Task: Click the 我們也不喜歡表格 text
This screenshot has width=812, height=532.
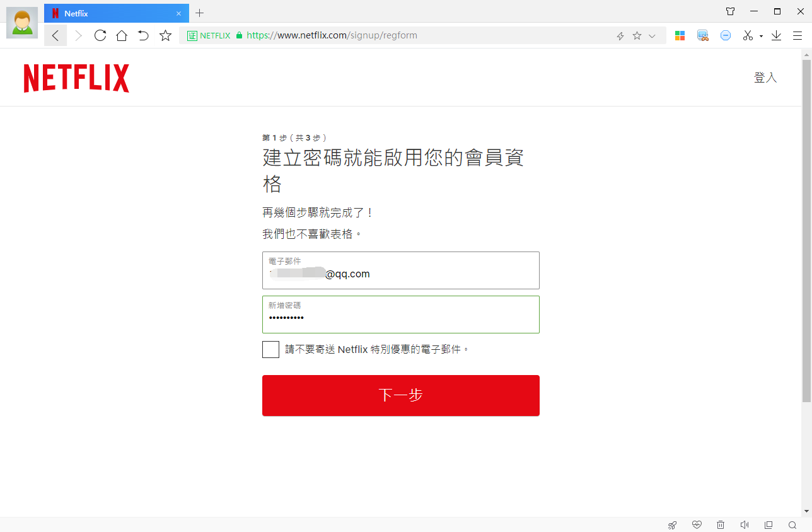Action: 313,234
